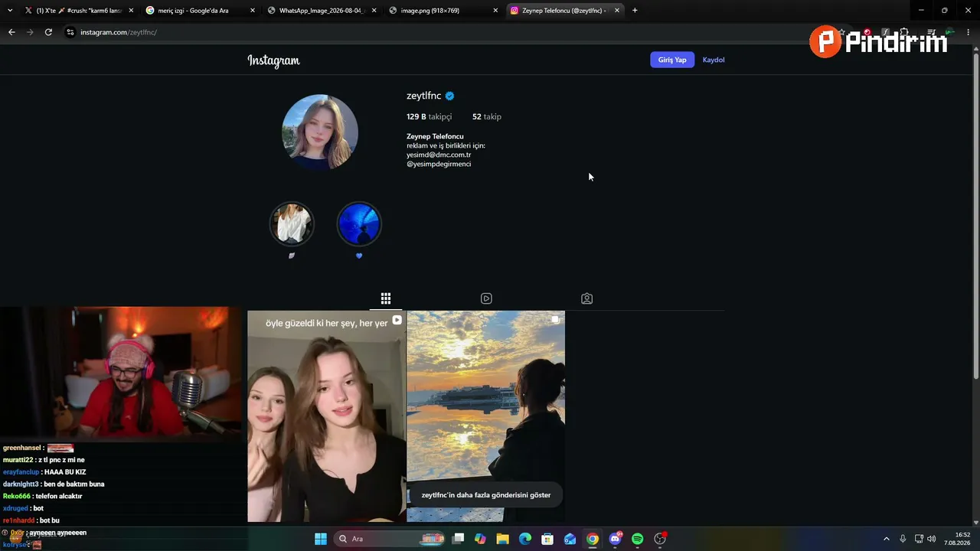Viewport: 980px width, 551px height.
Task: Open Task View on the taskbar
Action: (458, 539)
